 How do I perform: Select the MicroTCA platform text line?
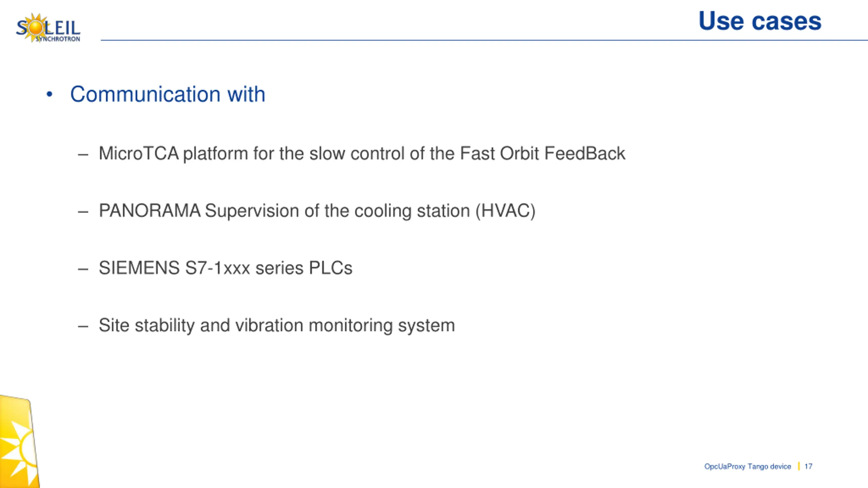[x=362, y=154]
